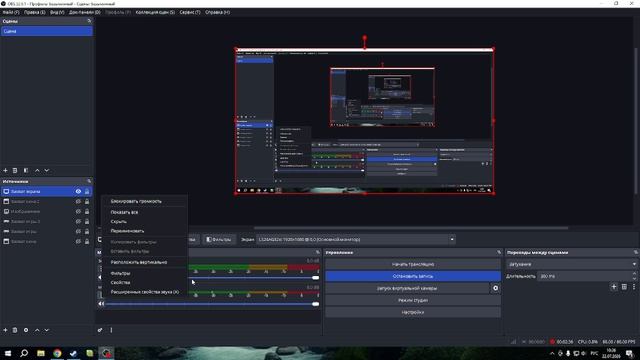Toggle visibility of the Изображение source
This screenshot has height=360, width=640.
coord(78,211)
